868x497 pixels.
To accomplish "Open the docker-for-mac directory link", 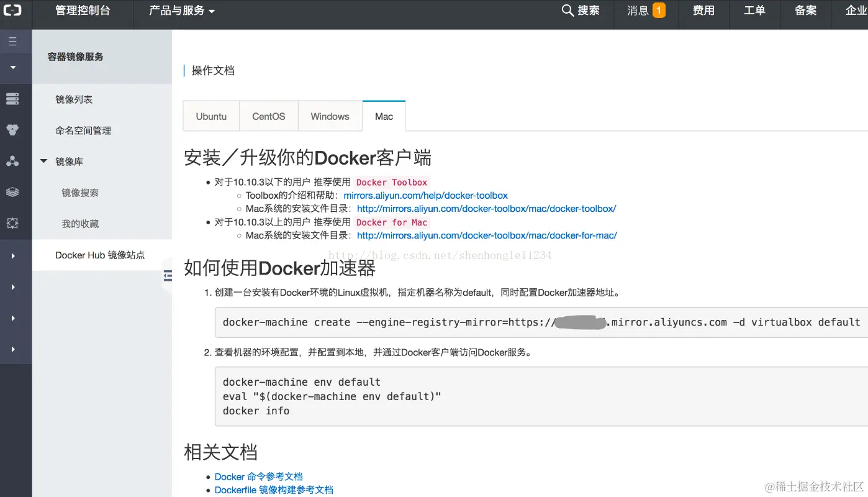I will click(x=487, y=235).
